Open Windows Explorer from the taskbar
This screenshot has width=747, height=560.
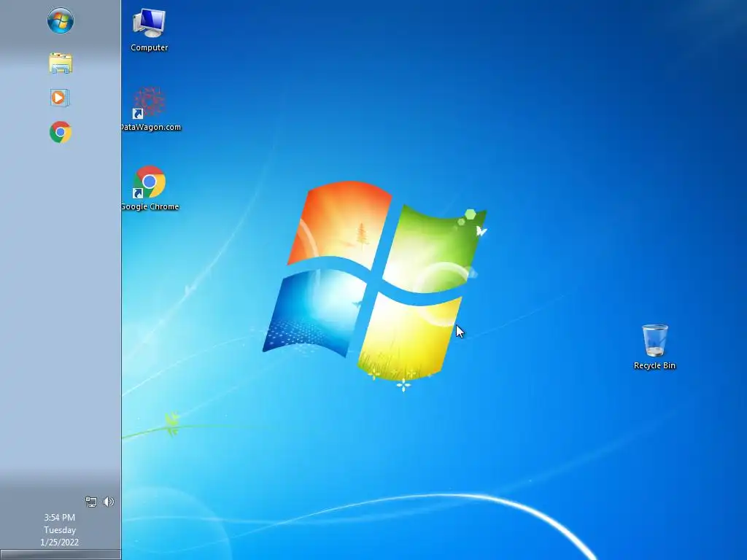61,63
